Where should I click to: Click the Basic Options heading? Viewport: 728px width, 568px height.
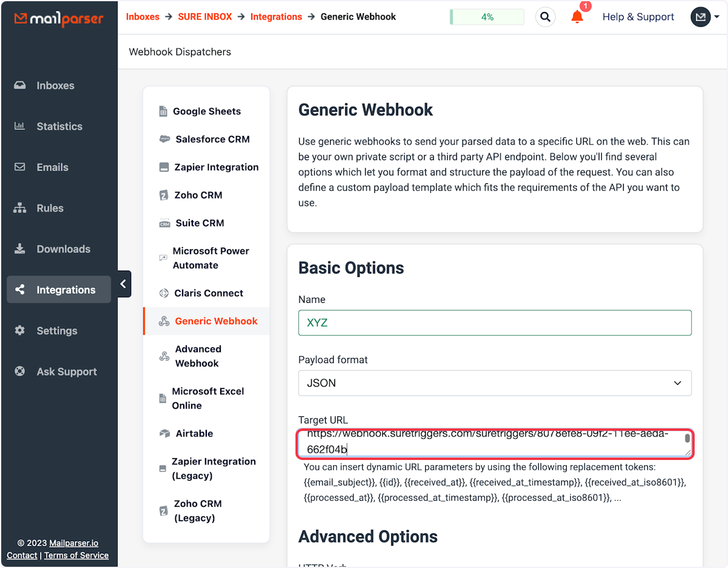[x=351, y=268]
